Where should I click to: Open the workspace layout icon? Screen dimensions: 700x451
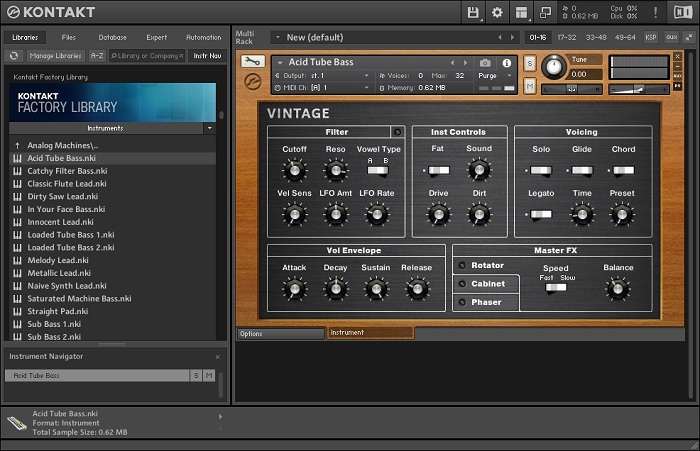point(521,12)
